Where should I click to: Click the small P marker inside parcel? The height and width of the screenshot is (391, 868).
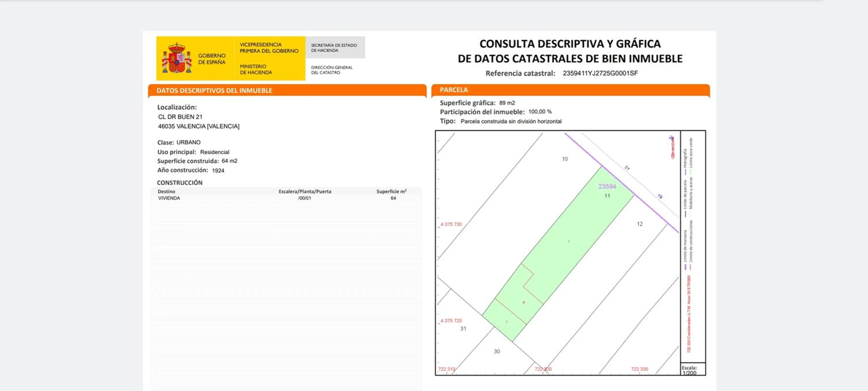(x=524, y=303)
